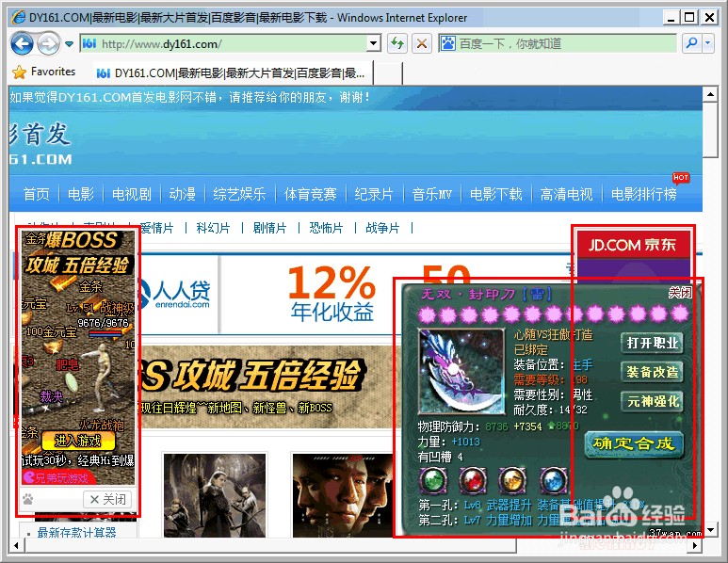Expand the address bar history dropdown arrow

tap(373, 44)
